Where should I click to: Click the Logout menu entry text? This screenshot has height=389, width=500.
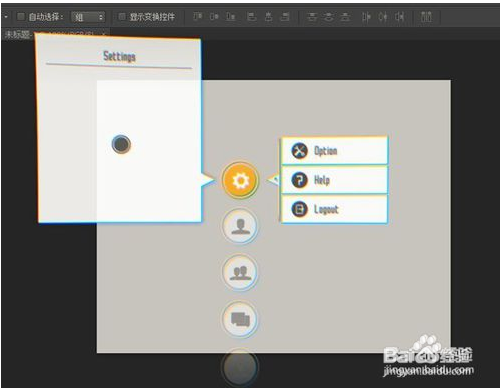coord(326,209)
